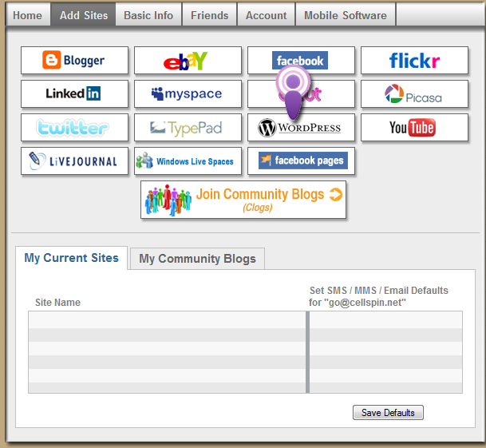Switch to the Account tab
The width and height of the screenshot is (486, 448).
[x=267, y=14]
